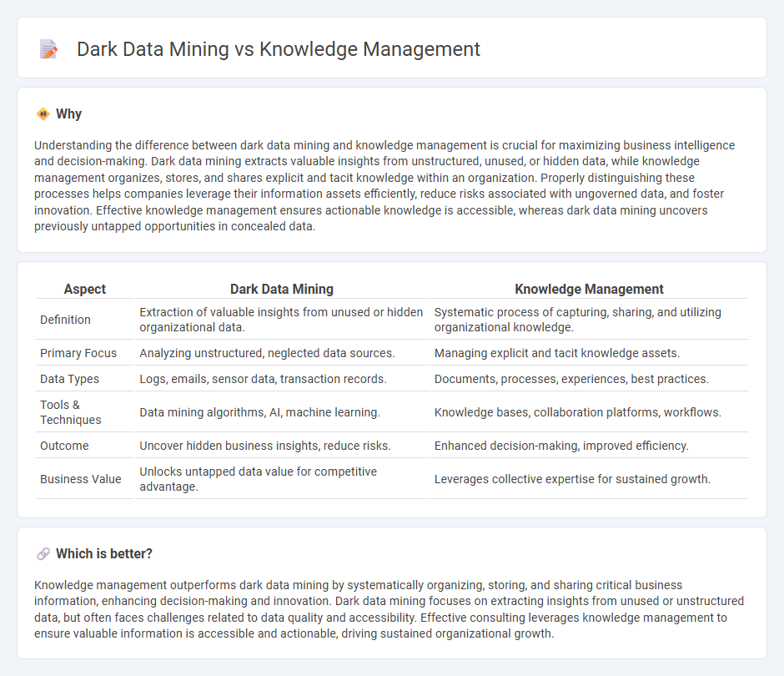The image size is (784, 676).
Task: Click cell 'Analyzing unstructured, neglected data sources.'
Action: coord(282,353)
